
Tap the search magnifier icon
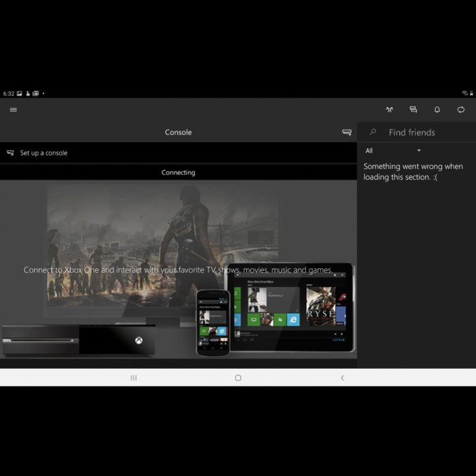pos(373,132)
